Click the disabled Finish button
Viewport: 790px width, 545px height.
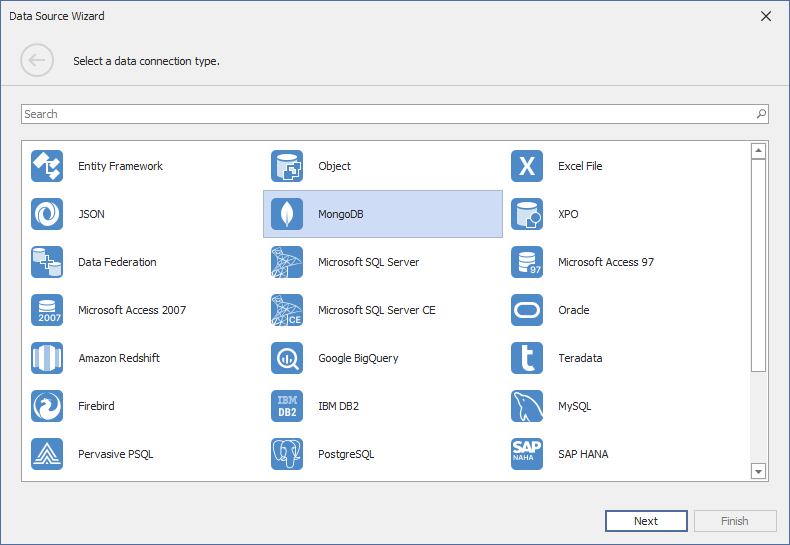(x=735, y=521)
